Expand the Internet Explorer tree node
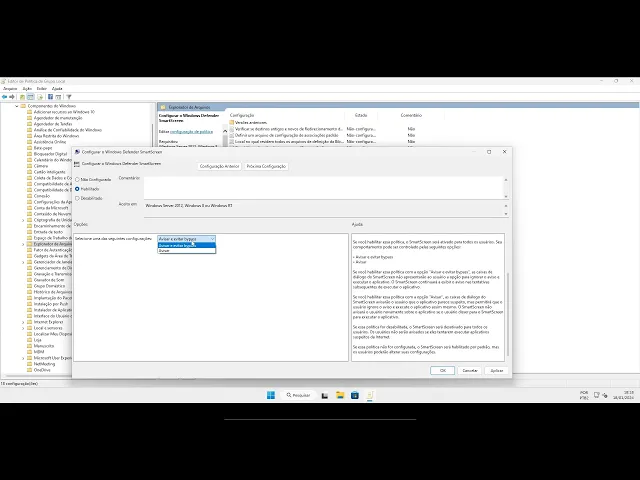The image size is (640, 480). coord(23,322)
